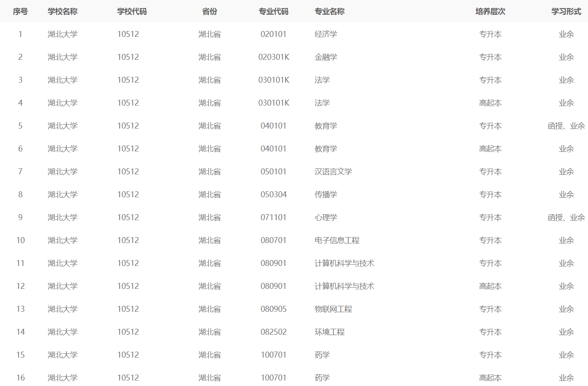Select 计算机科学与技术 in row 12
Screen dimensions: 588x386
pos(344,286)
